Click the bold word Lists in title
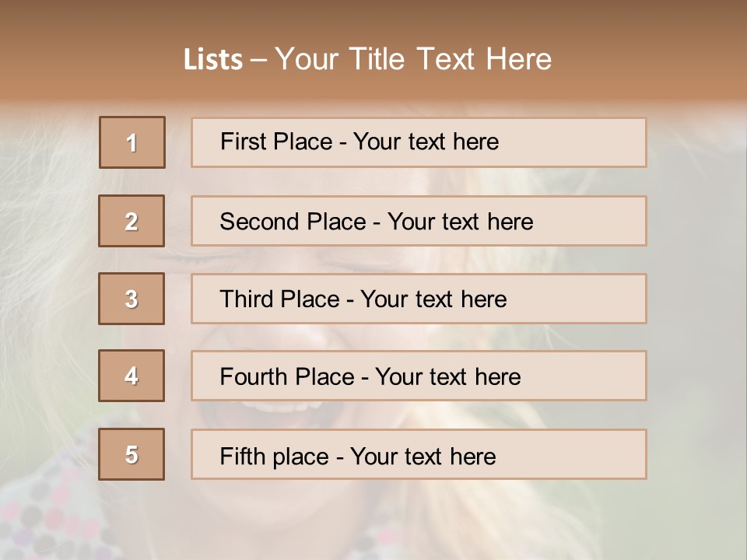 [x=213, y=60]
